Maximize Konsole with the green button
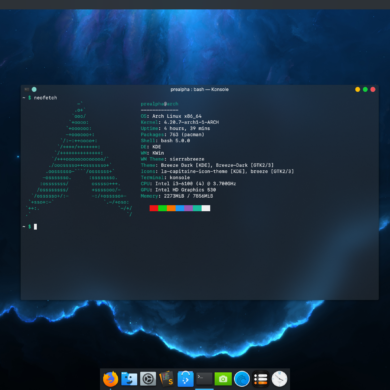 tap(365, 89)
